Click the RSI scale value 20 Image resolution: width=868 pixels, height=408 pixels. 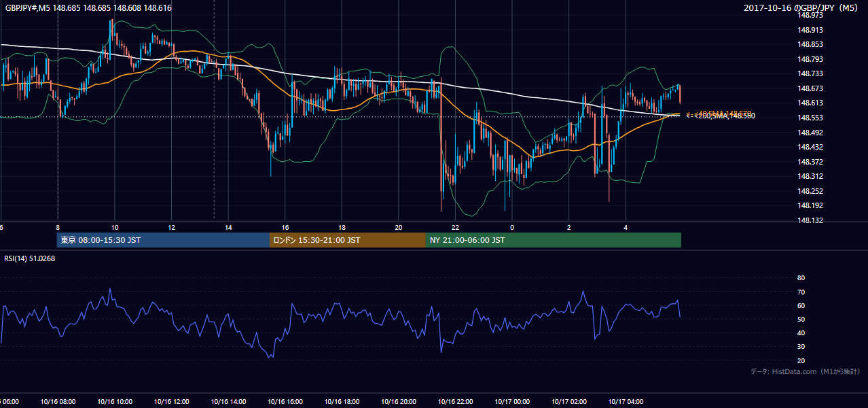click(801, 360)
